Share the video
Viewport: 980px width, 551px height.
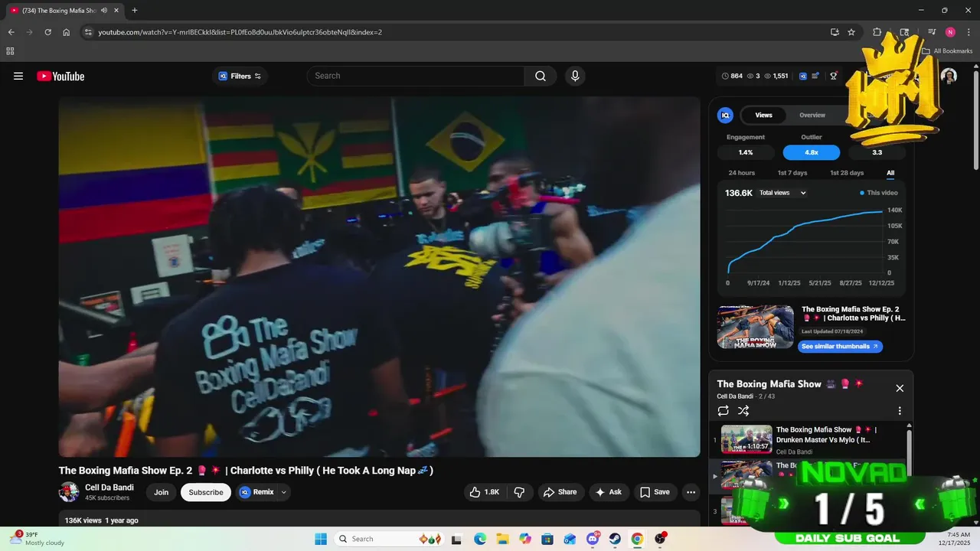[560, 492]
